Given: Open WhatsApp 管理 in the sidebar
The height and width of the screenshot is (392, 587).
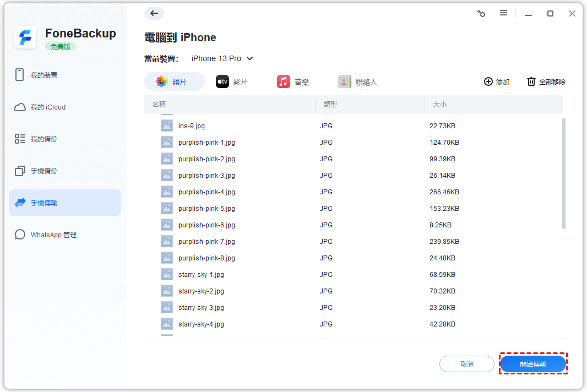Looking at the screenshot, I should pyautogui.click(x=53, y=235).
